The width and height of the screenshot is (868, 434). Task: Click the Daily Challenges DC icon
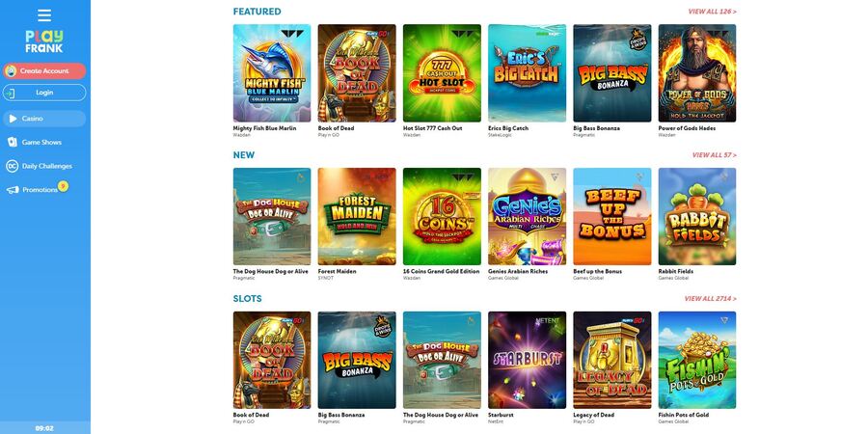point(13,166)
